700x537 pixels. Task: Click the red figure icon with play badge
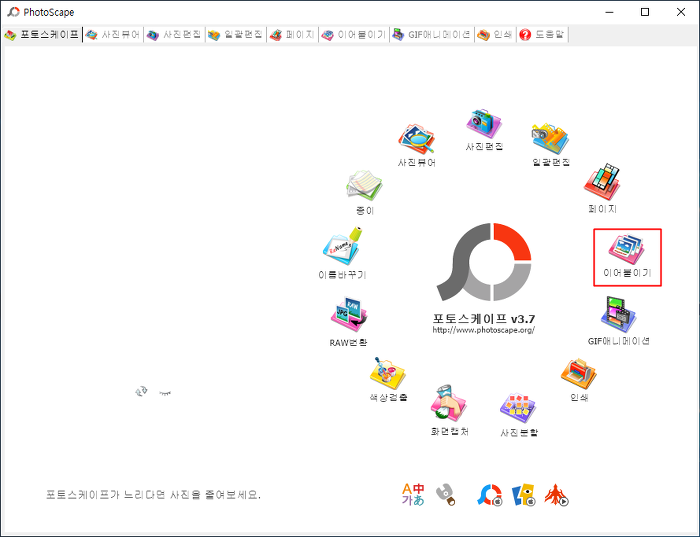point(556,495)
